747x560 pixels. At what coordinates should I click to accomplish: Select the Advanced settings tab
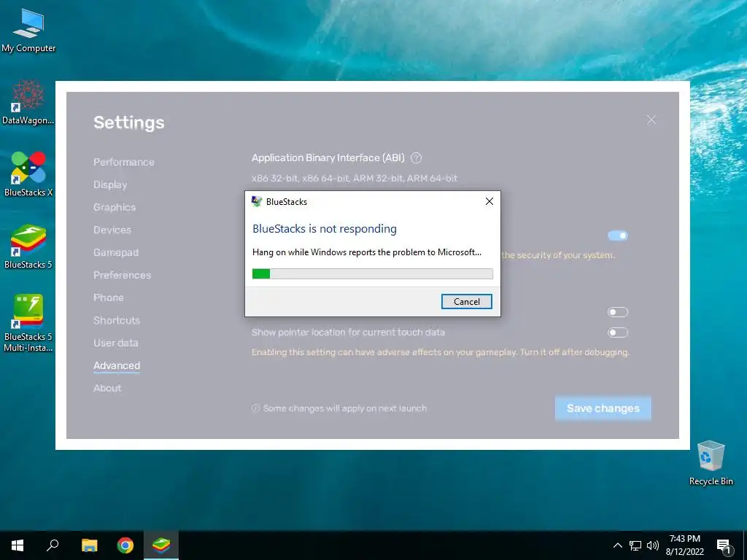click(x=116, y=366)
